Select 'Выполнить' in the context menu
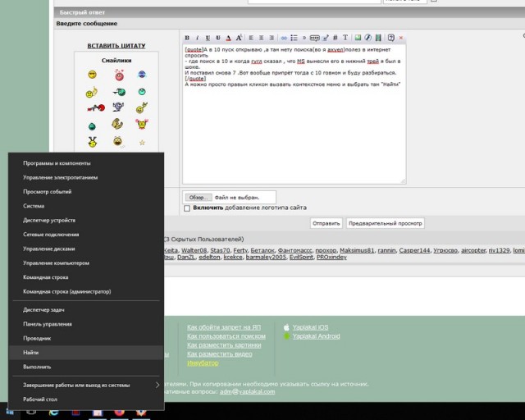 (x=86, y=367)
